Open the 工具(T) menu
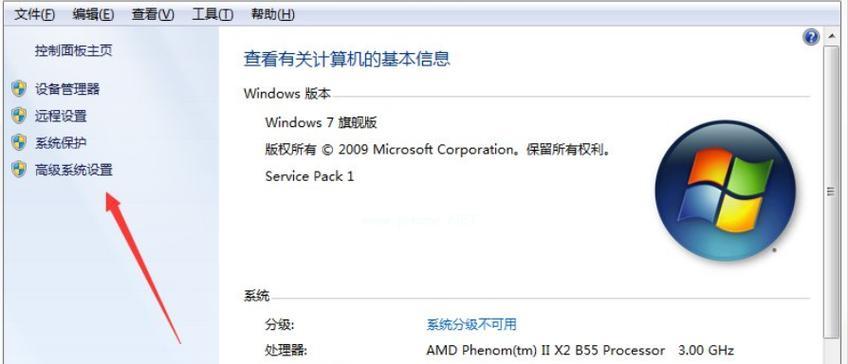This screenshot has height=364, width=848. coord(213,15)
